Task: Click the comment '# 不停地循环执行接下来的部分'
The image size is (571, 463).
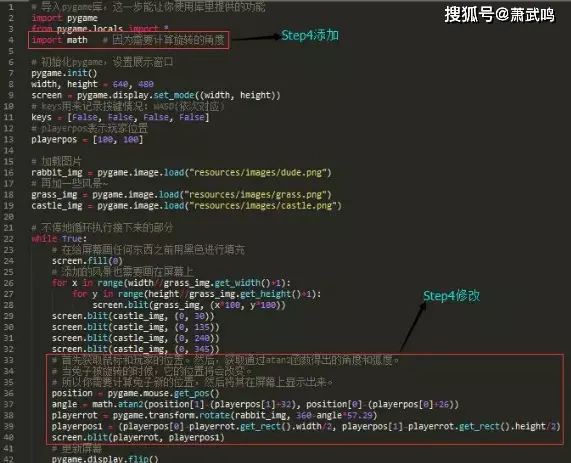Action: pos(102,228)
